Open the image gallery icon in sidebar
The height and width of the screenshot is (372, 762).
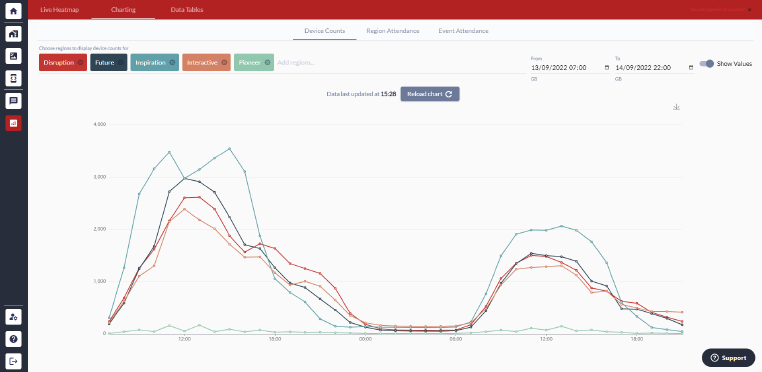14,56
